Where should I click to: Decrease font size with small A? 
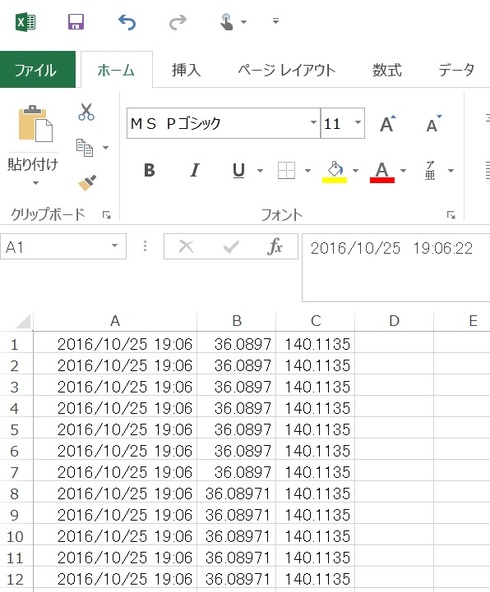pyautogui.click(x=433, y=123)
